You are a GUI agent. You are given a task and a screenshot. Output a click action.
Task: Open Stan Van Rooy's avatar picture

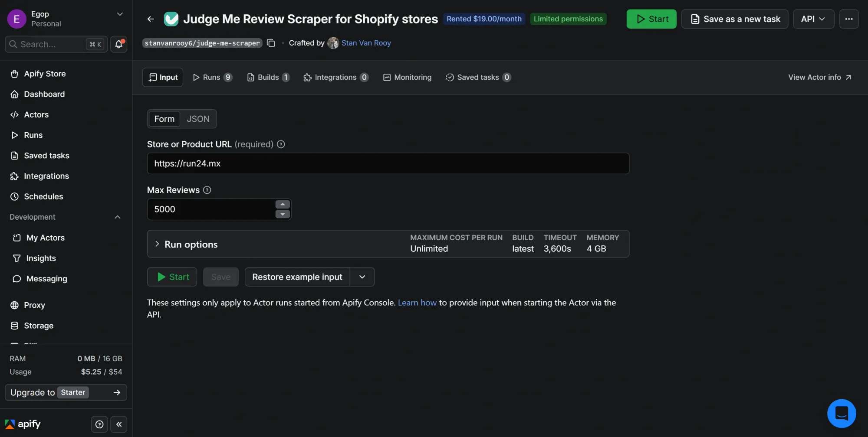(333, 43)
